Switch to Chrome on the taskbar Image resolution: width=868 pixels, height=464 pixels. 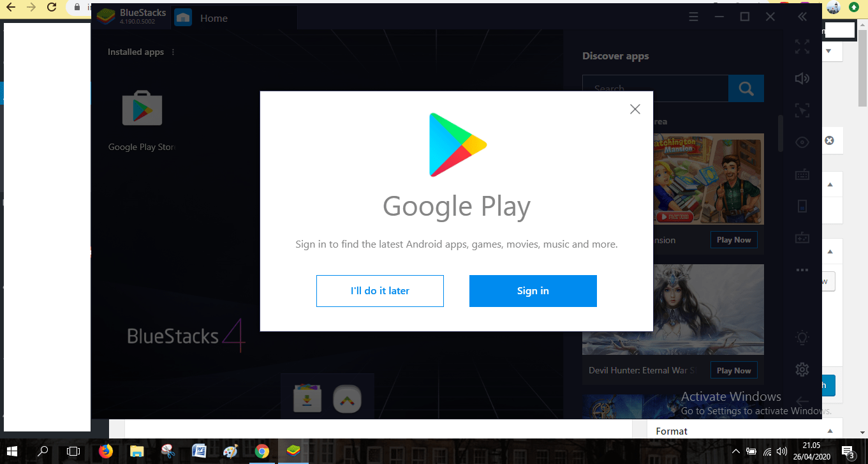click(x=261, y=451)
